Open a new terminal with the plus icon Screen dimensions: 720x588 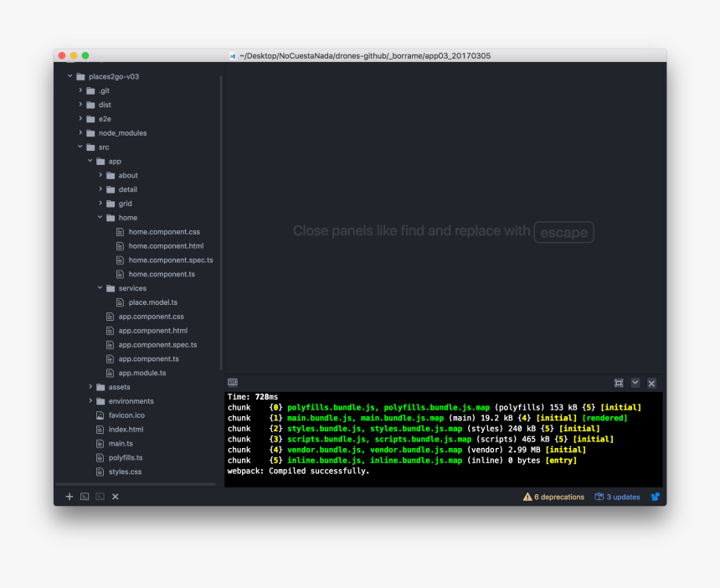point(69,497)
